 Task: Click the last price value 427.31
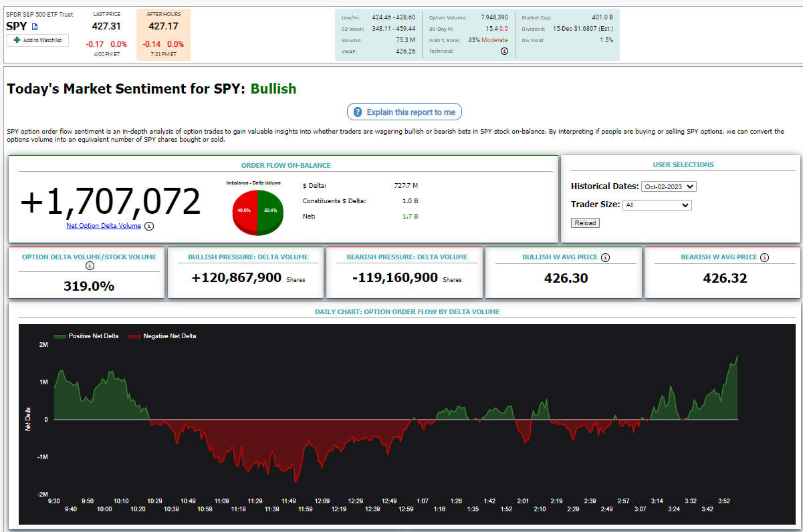click(106, 26)
